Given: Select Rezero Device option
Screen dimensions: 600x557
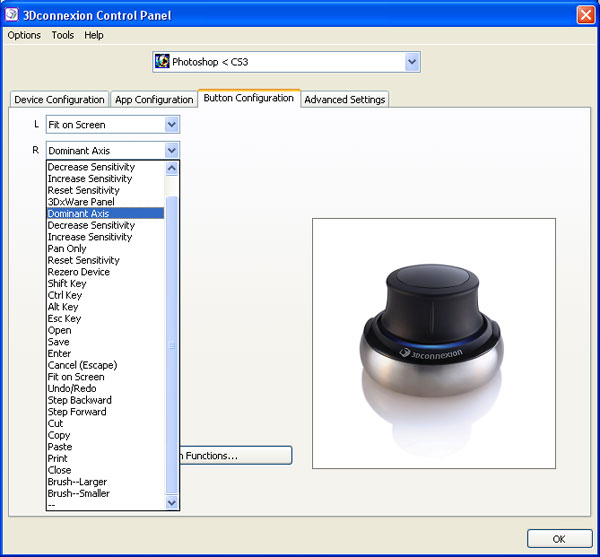Looking at the screenshot, I should tap(105, 272).
